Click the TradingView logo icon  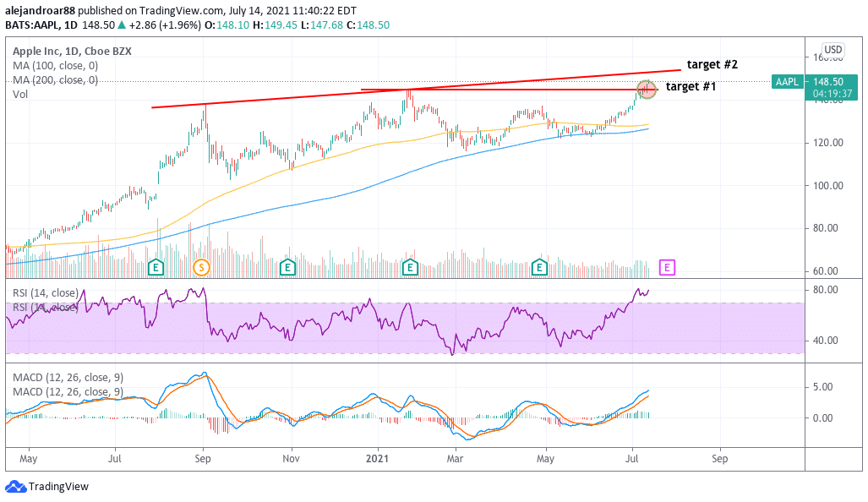15,487
